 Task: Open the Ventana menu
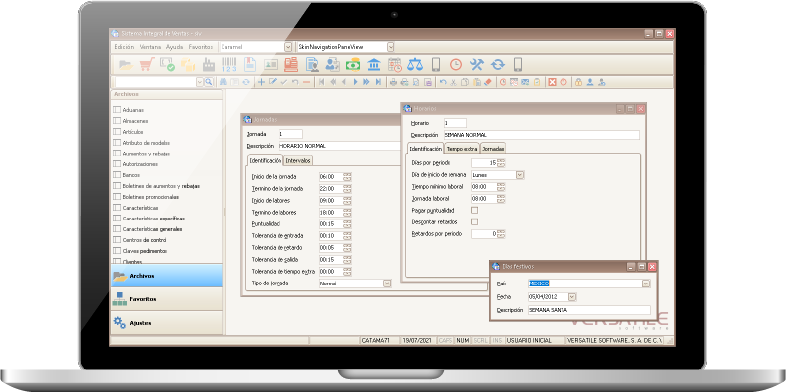(x=150, y=47)
